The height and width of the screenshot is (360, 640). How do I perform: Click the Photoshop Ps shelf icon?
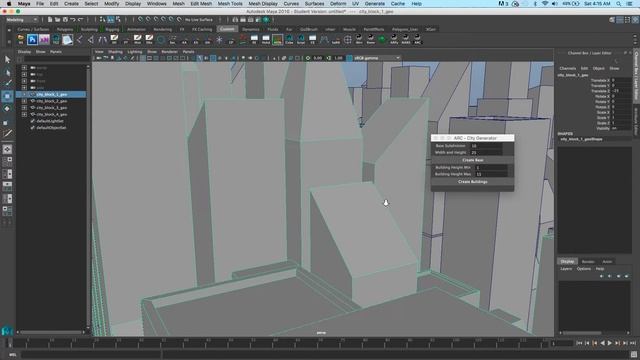[32, 40]
